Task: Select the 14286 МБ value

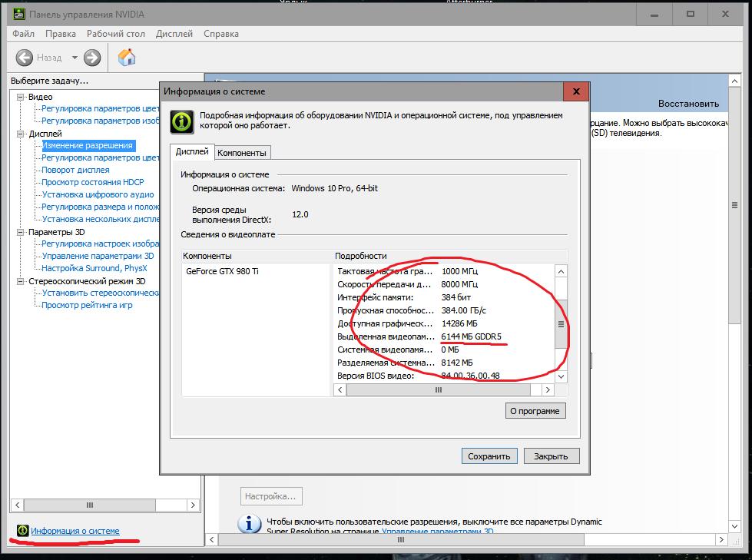Action: (x=459, y=323)
